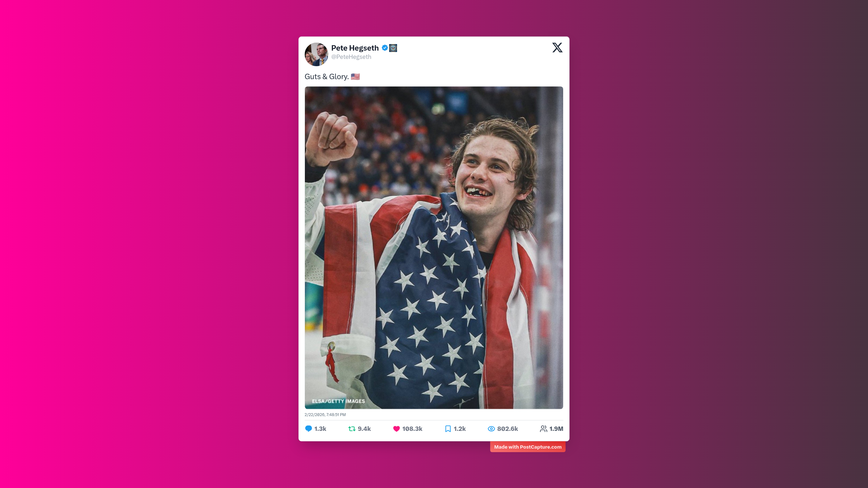This screenshot has height=488, width=868.
Task: Click the 802.6k views count
Action: pos(507,429)
